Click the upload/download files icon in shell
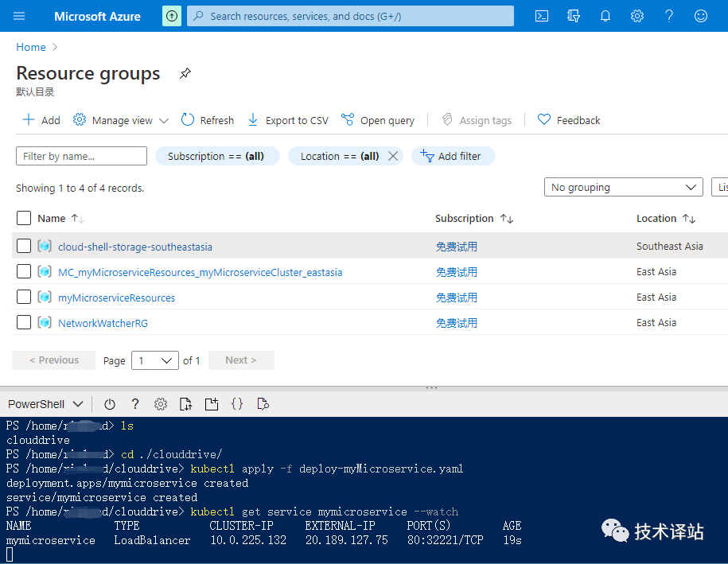 (x=185, y=404)
